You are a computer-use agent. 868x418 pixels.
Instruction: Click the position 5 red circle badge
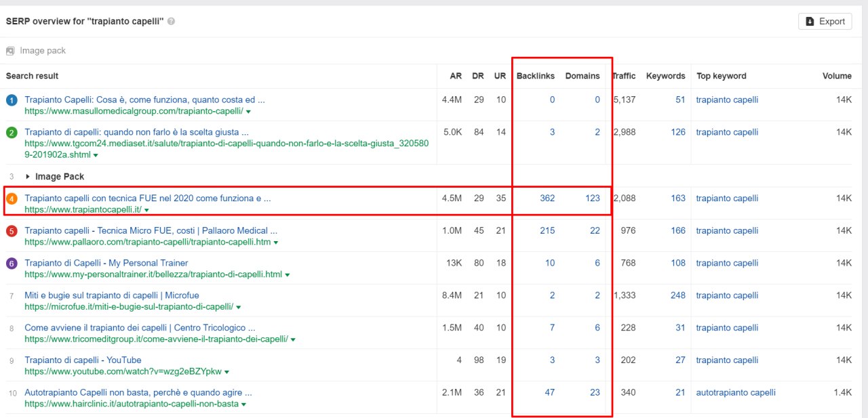(x=12, y=231)
